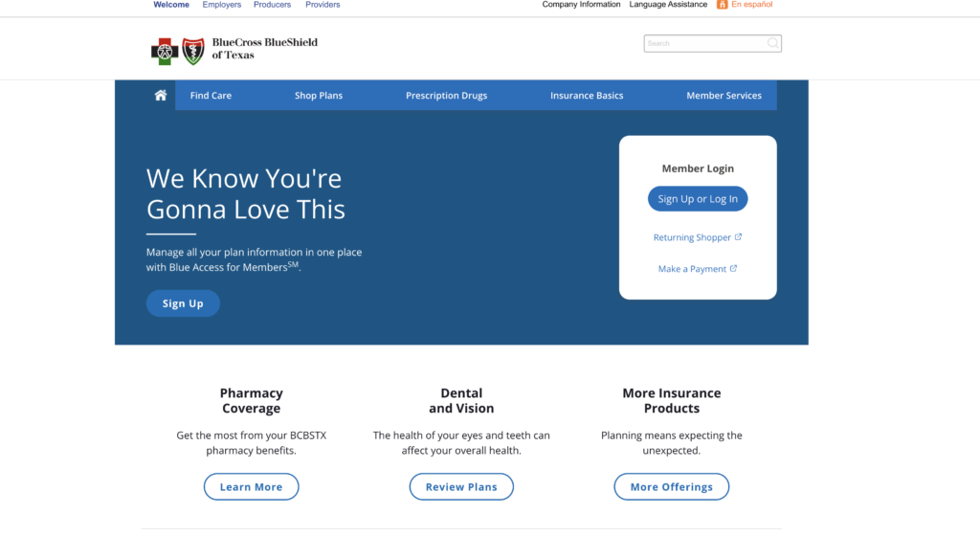980x536 pixels.
Task: Select the Welcome tab at top
Action: (x=171, y=5)
